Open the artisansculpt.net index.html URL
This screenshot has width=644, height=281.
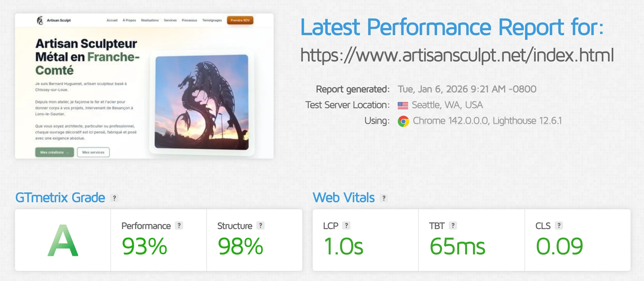click(457, 55)
